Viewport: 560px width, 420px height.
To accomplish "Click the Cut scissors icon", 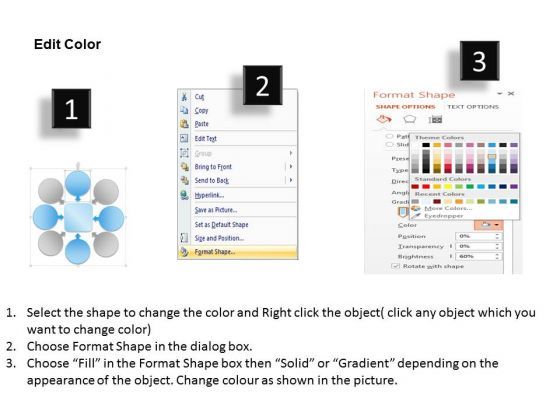I will point(184,96).
